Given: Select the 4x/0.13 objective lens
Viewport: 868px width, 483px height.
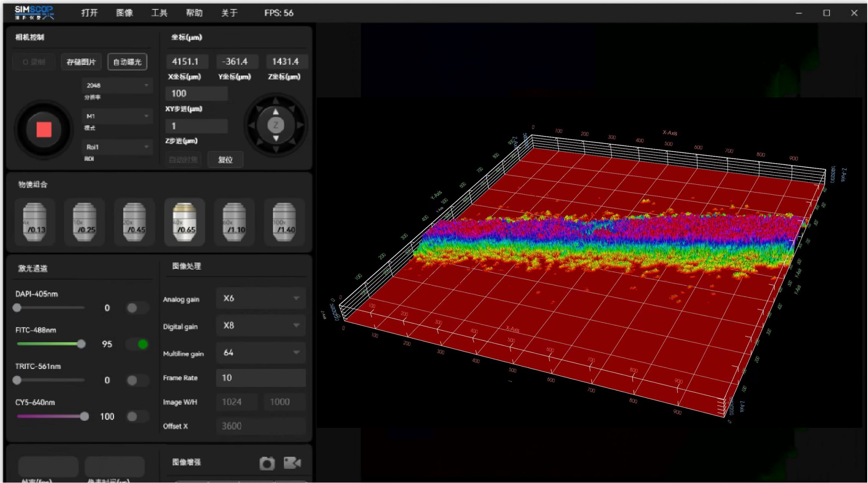Looking at the screenshot, I should pos(34,222).
